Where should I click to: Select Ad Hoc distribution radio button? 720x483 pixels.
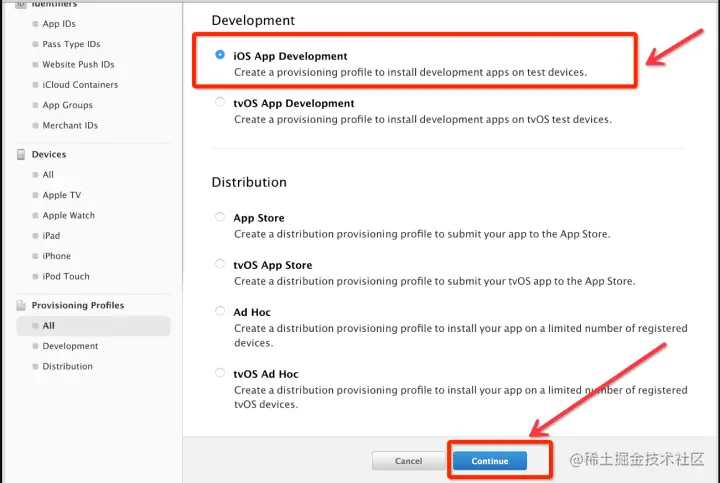[x=220, y=311]
